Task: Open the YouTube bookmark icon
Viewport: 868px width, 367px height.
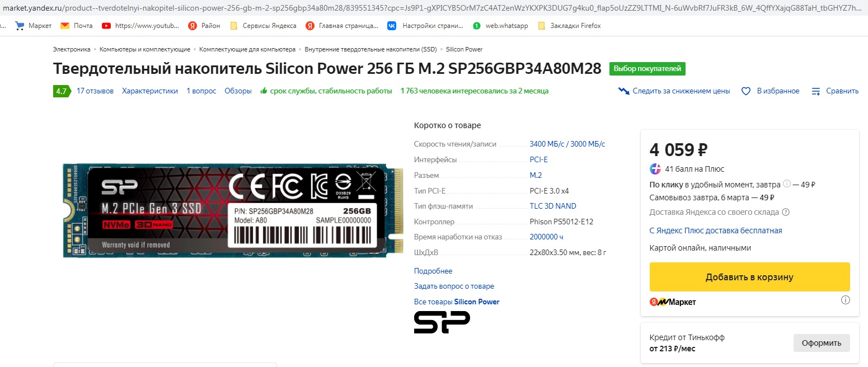Action: (106, 26)
